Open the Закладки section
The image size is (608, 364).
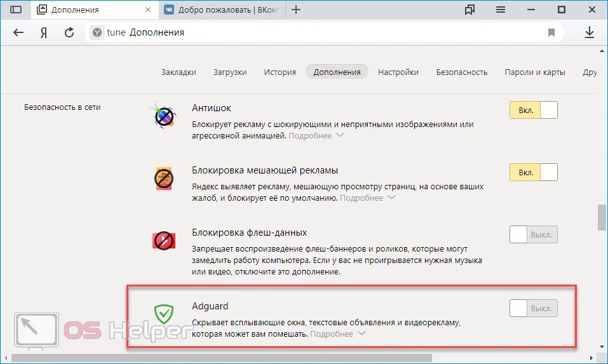point(179,72)
